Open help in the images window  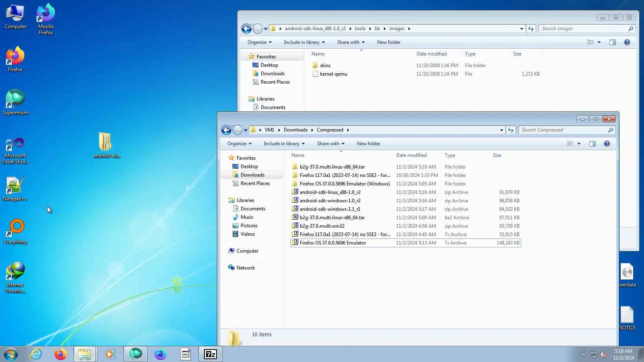click(627, 42)
